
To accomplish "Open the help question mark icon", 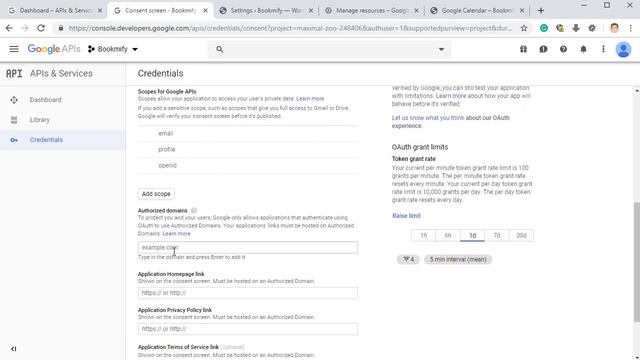I will pos(563,49).
